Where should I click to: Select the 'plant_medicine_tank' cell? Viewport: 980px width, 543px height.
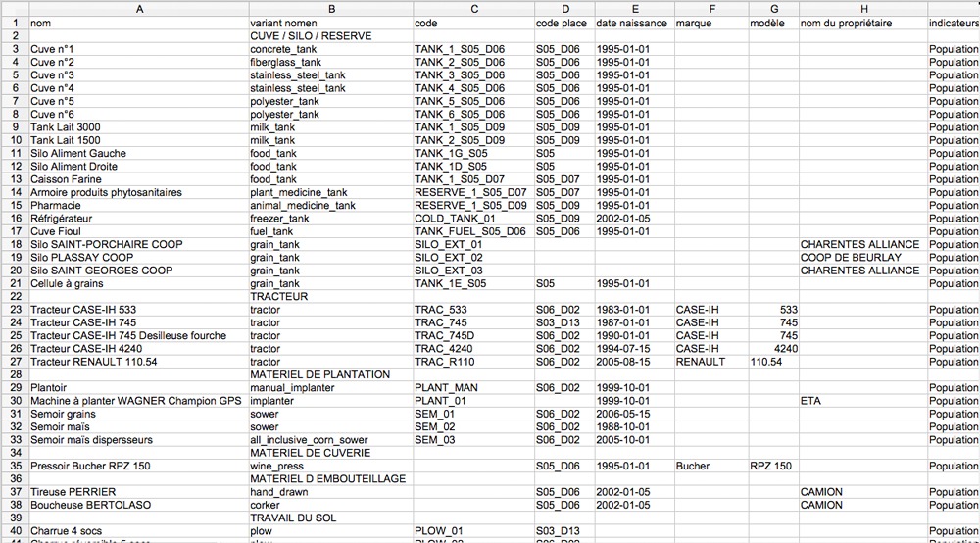point(330,192)
